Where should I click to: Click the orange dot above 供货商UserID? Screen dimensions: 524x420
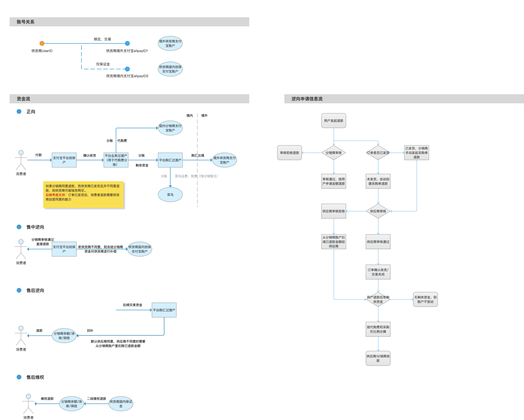click(x=42, y=43)
